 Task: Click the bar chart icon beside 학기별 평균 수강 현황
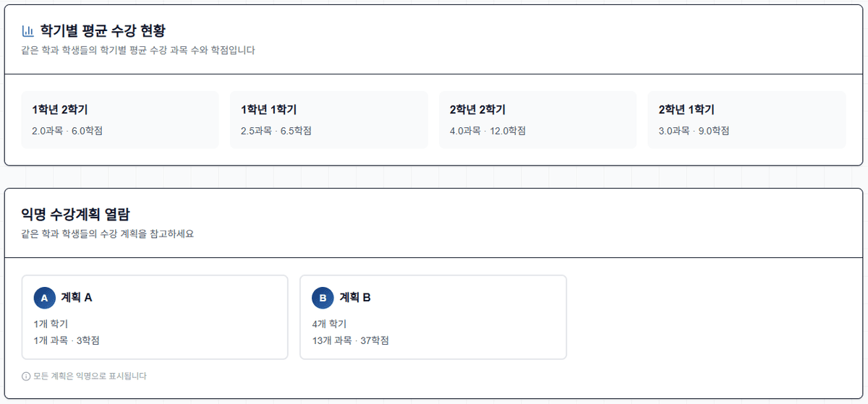pyautogui.click(x=28, y=31)
